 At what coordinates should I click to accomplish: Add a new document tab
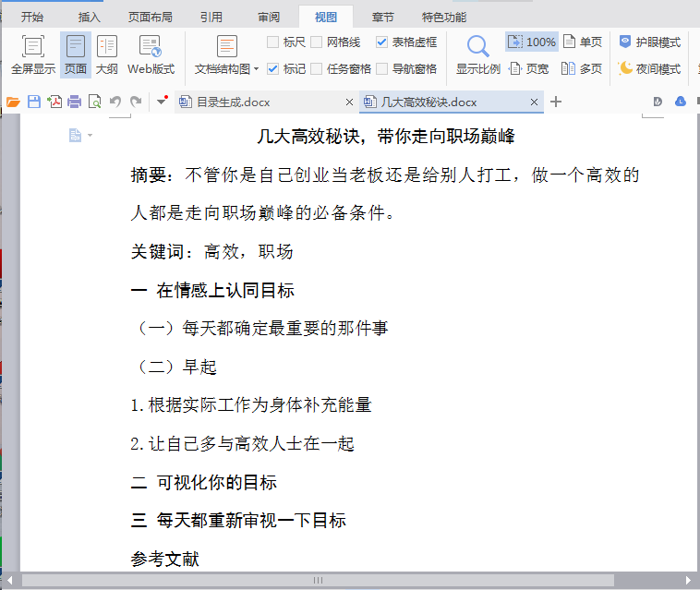556,102
